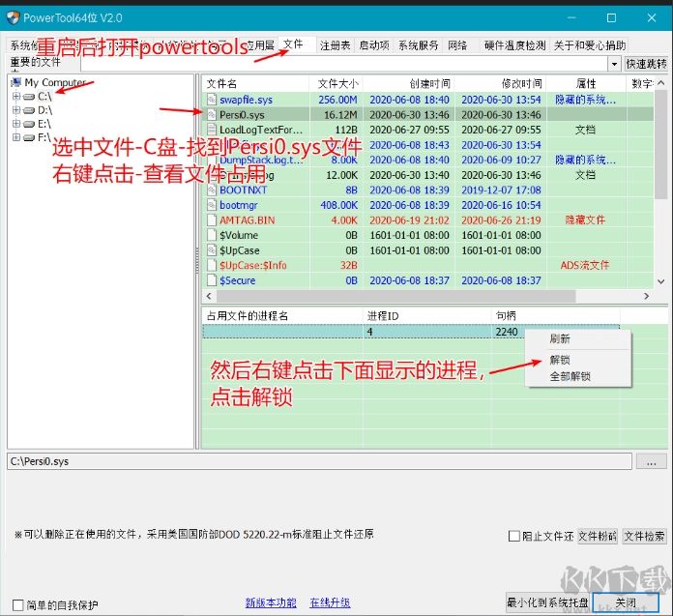Switch to the 文件 tab
This screenshot has width=673, height=616.
click(x=293, y=44)
